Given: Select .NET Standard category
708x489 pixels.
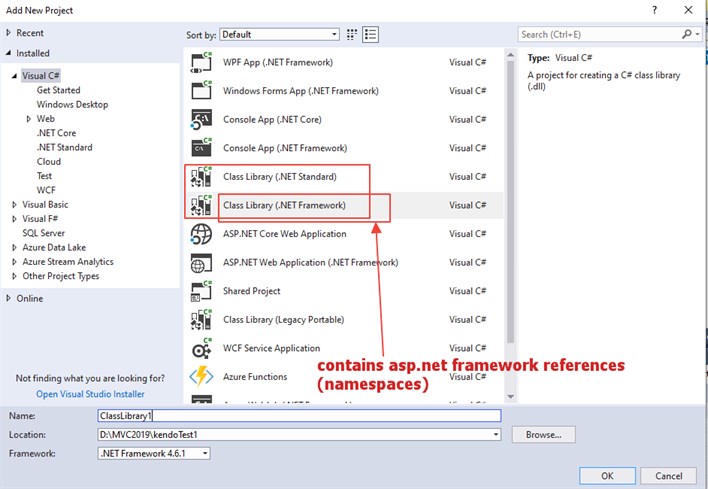Looking at the screenshot, I should coord(65,147).
